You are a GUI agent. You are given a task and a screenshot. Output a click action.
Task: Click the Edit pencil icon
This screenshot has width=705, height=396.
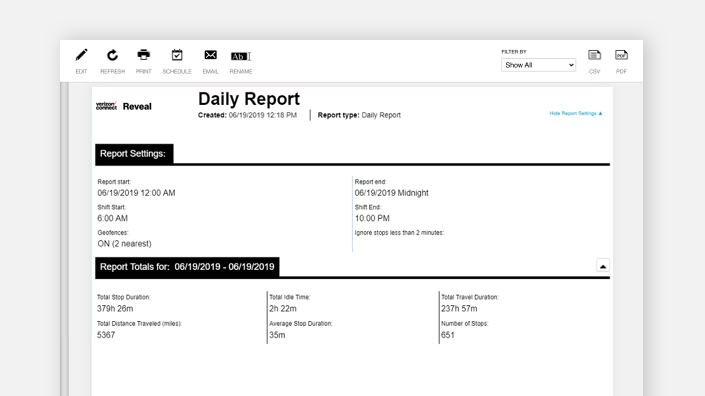click(x=81, y=55)
